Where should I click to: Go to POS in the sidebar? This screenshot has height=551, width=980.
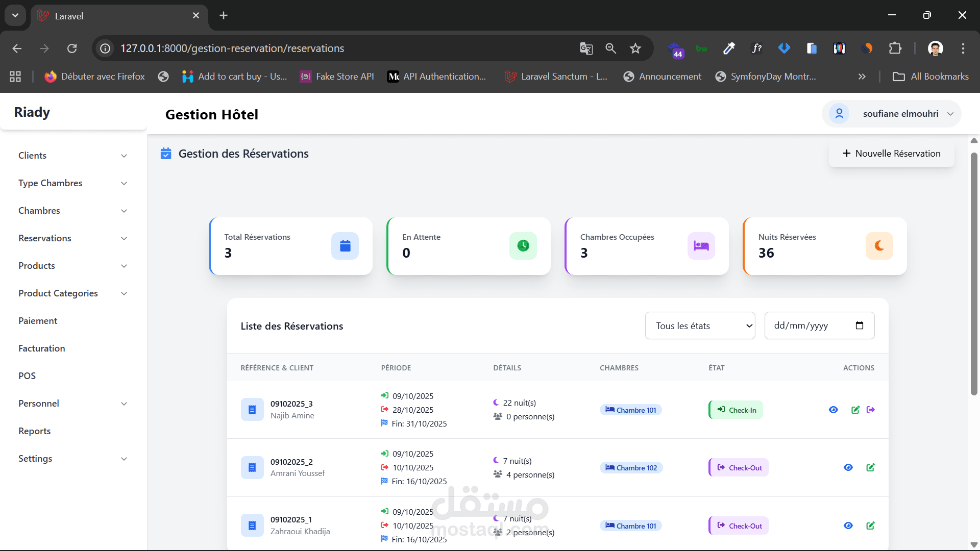coord(27,376)
